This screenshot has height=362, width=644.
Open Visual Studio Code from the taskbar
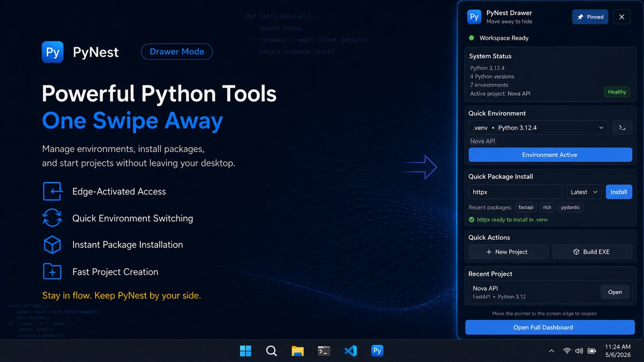click(351, 351)
